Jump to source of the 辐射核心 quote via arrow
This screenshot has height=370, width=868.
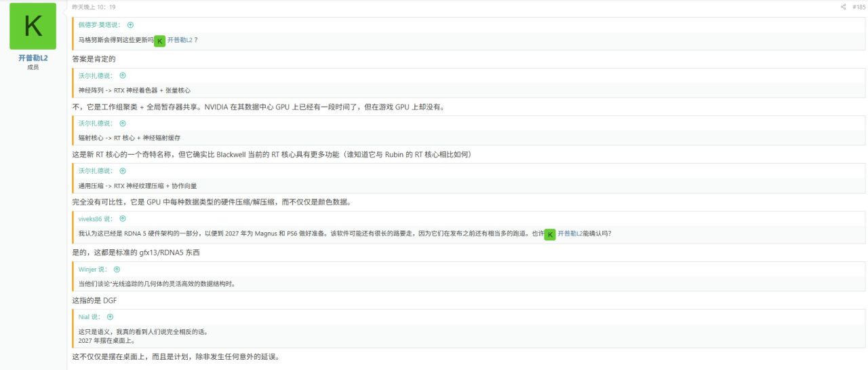123,124
